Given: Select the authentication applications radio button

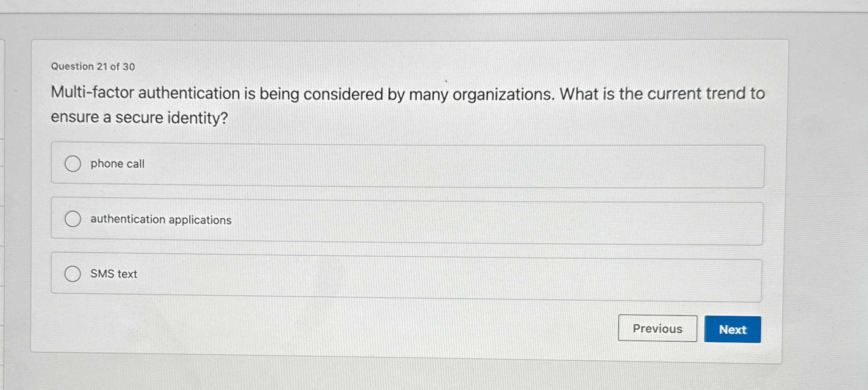Looking at the screenshot, I should (73, 219).
